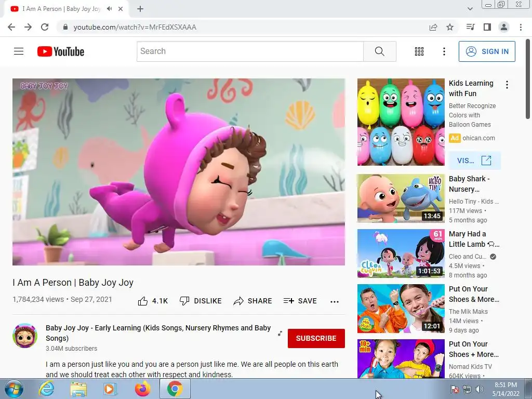The width and height of the screenshot is (532, 399).
Task: Launch Internet Explorer from taskbar
Action: 46,389
